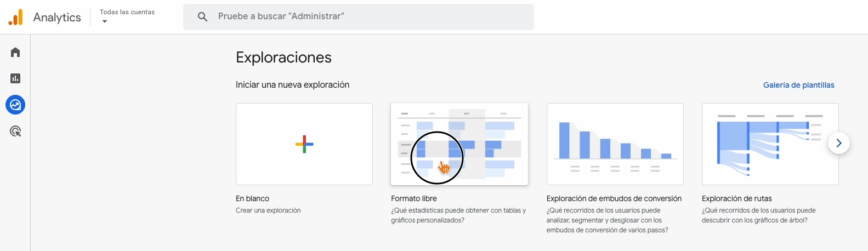Click 'Exploración de embudos de conversión' title
Viewport: 868px width, 251px height.
[x=614, y=198]
